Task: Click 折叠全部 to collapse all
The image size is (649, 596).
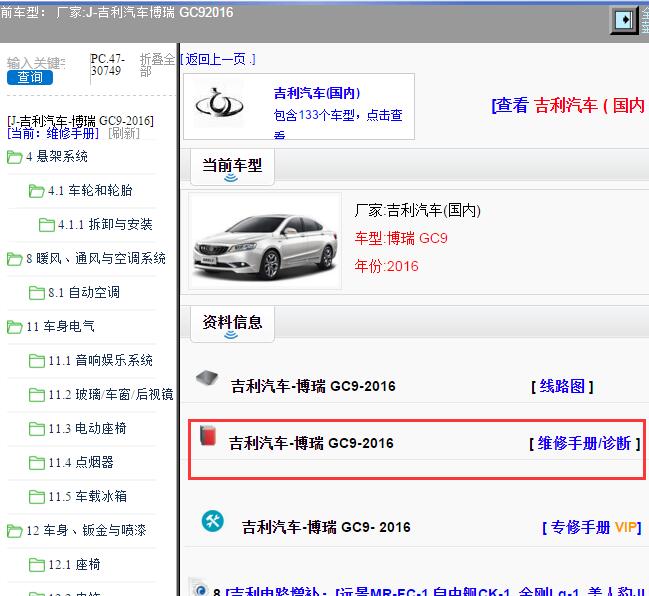Action: pos(157,65)
